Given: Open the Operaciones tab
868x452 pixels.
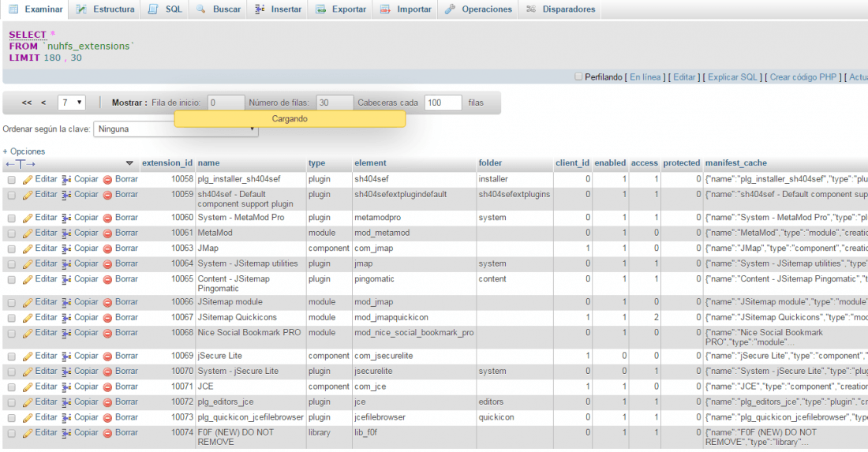Looking at the screenshot, I should coord(478,9).
